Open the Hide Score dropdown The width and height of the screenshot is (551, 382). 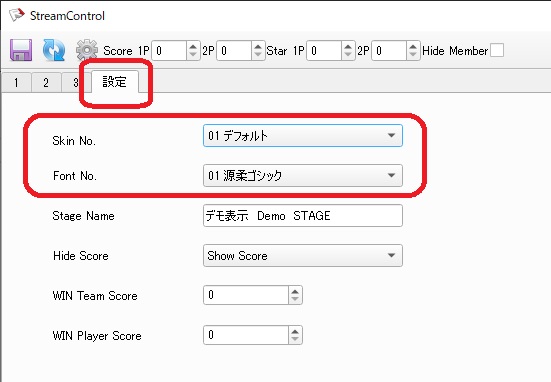pyautogui.click(x=303, y=255)
